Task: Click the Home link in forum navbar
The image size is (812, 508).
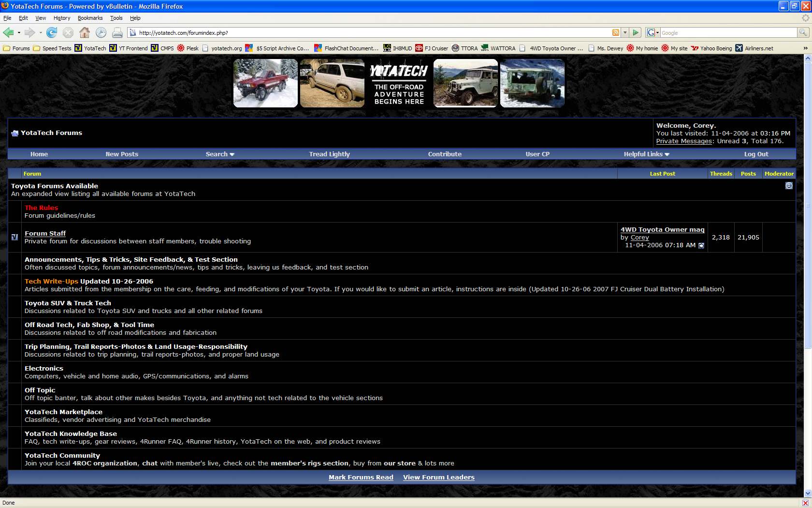Action: [39, 154]
